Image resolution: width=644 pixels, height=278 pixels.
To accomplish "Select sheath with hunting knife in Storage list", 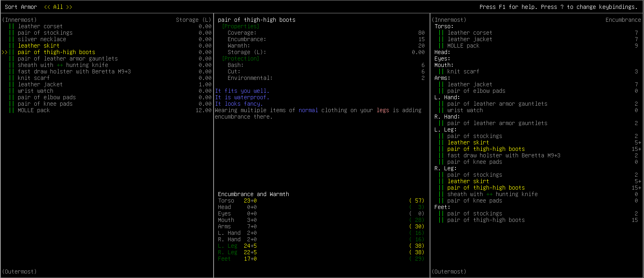I will click(x=107, y=65).
